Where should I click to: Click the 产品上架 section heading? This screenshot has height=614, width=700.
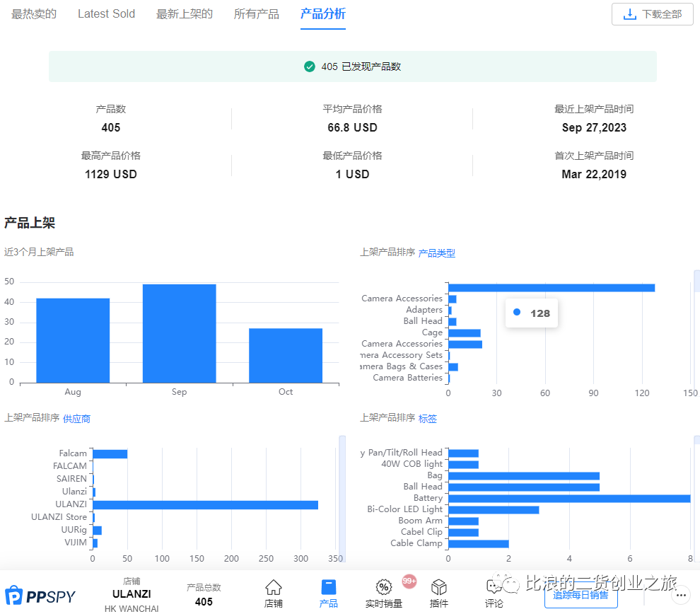[30, 223]
